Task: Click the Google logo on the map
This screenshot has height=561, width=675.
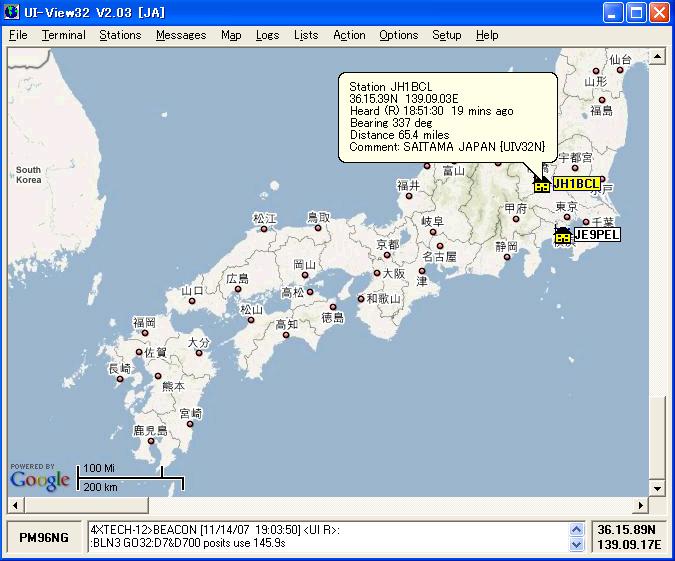Action: [x=40, y=480]
